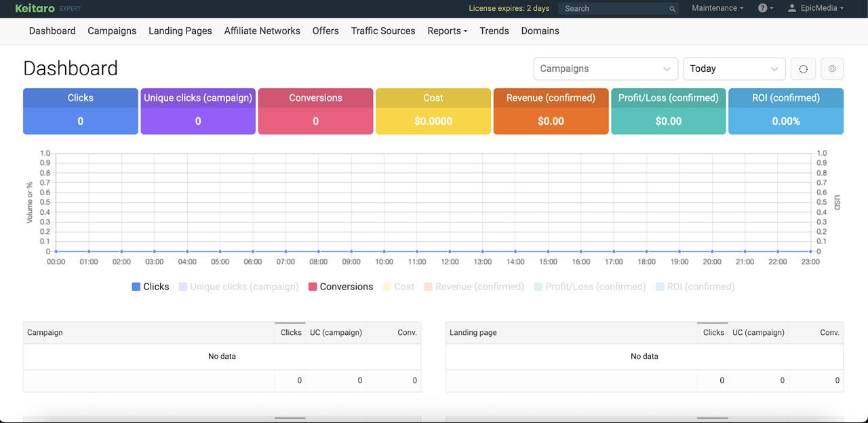Screen dimensions: 868x423
Task: Open Affiliate Networks page
Action: pyautogui.click(x=262, y=31)
